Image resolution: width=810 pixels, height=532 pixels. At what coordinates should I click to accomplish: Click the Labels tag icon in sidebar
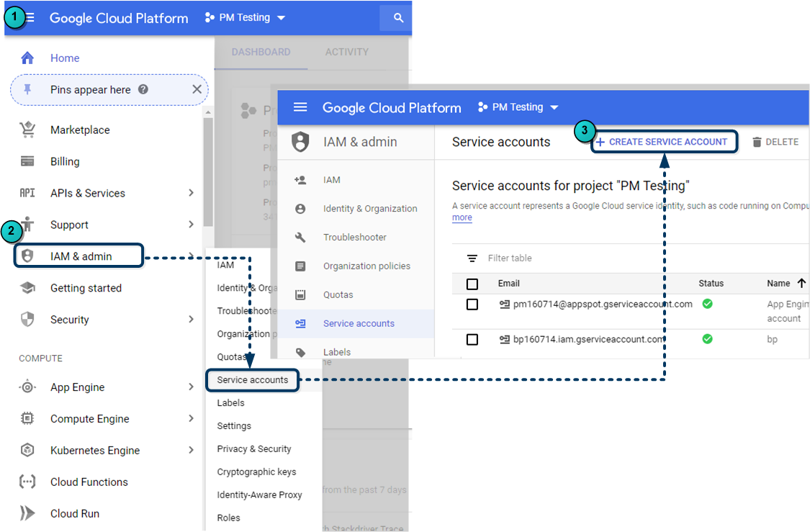pyautogui.click(x=300, y=352)
